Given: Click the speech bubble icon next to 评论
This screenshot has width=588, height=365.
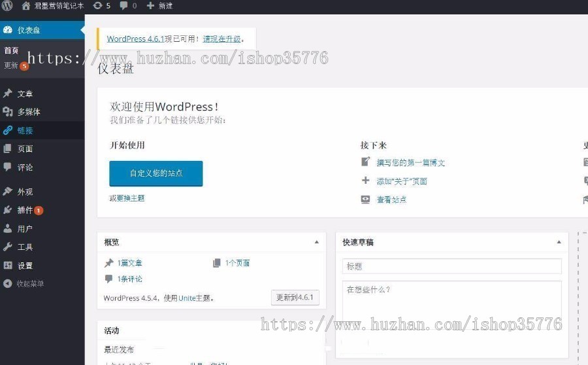Looking at the screenshot, I should pos(8,167).
